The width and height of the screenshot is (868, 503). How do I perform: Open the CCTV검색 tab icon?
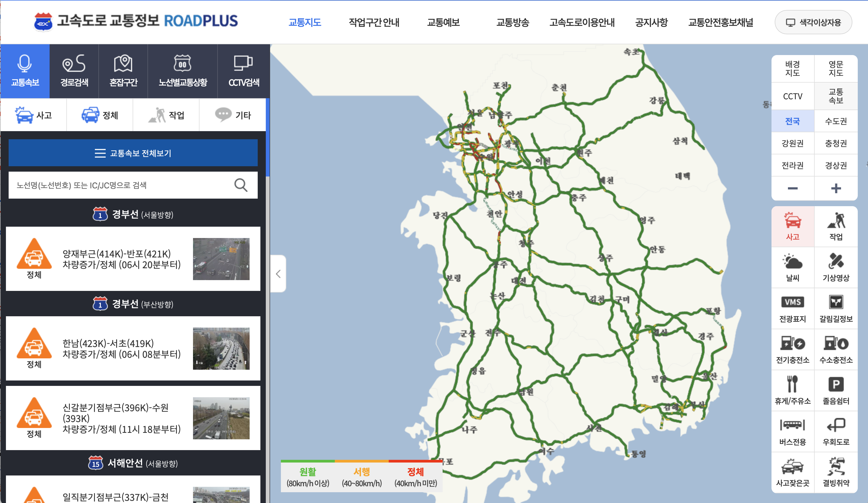click(x=243, y=64)
